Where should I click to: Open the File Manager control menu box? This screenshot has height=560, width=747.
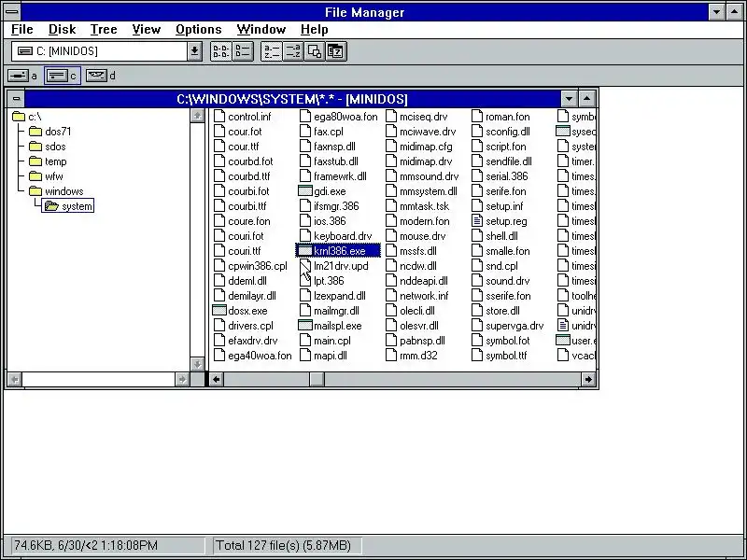pyautogui.click(x=12, y=12)
